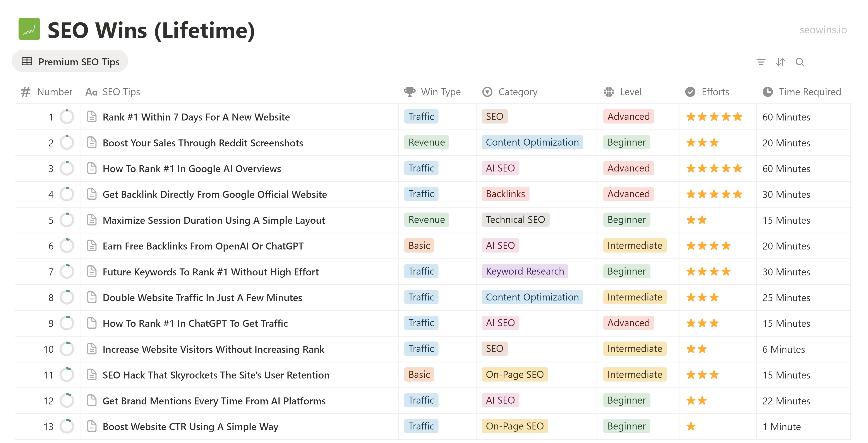Image resolution: width=868 pixels, height=443 pixels.
Task: Click page icon beside Rank #1 Within 7 Days
Action: point(92,117)
